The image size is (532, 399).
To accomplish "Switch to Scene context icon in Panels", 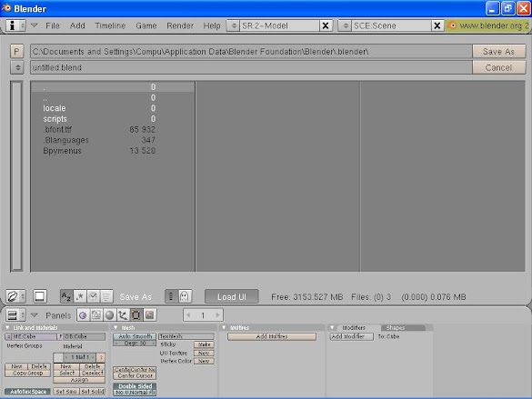I will pyautogui.click(x=149, y=315).
